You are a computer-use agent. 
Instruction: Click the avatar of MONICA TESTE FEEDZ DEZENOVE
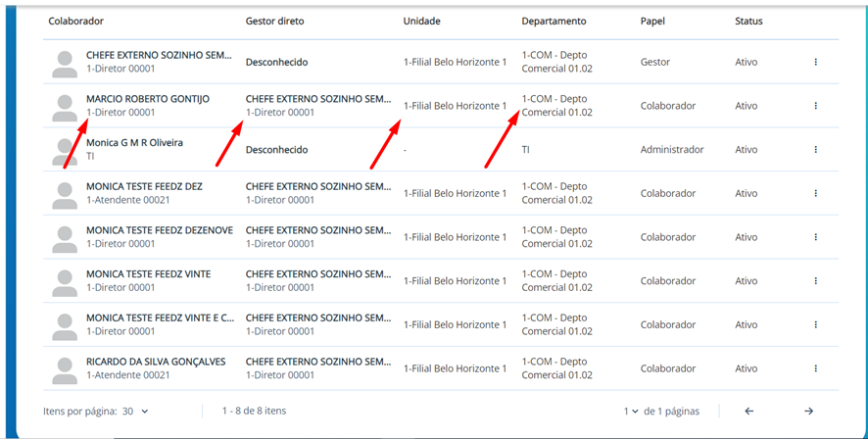(x=65, y=237)
